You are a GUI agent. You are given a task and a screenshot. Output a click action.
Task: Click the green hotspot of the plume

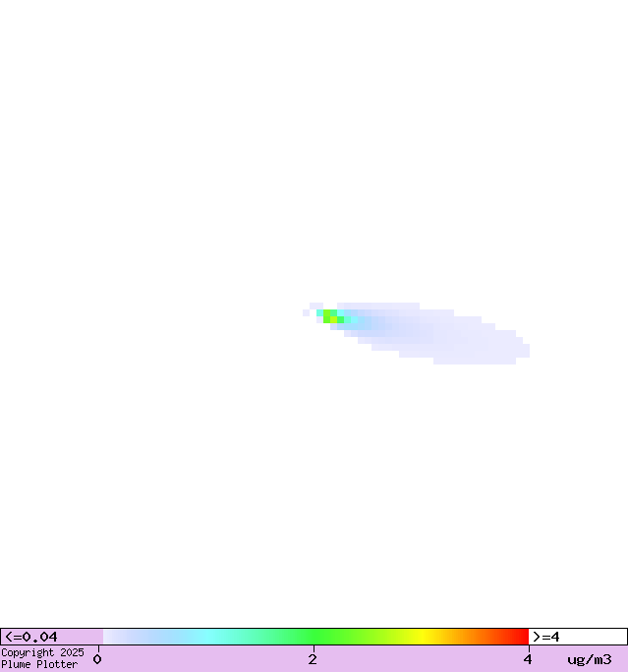(330, 316)
